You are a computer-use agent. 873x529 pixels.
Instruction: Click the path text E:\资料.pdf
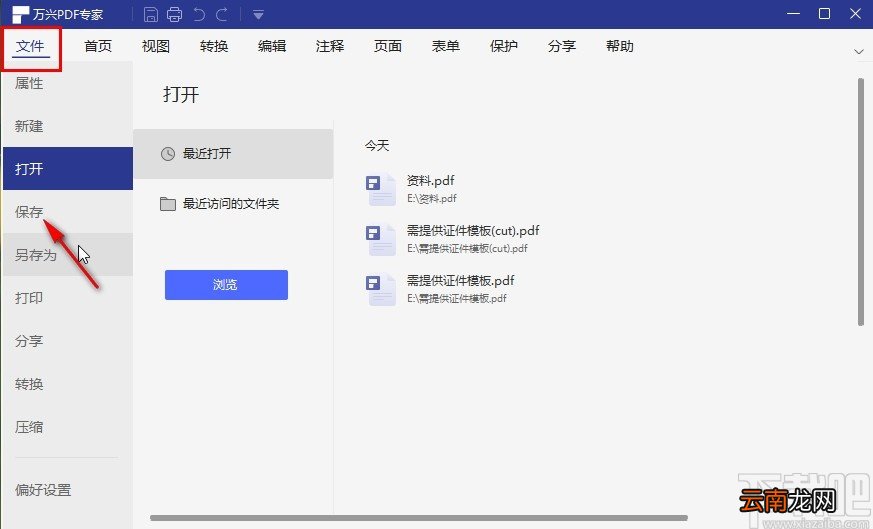(x=431, y=198)
